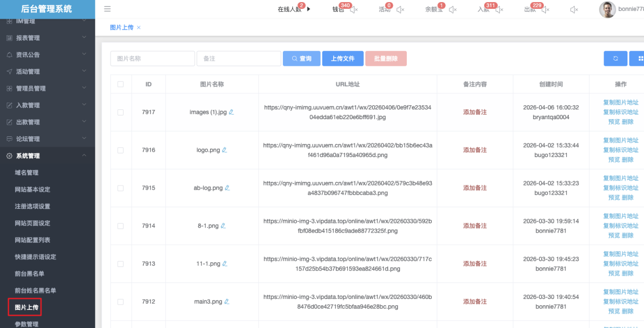
Task: Toggle the select-all checkbox in table header
Action: tap(120, 84)
